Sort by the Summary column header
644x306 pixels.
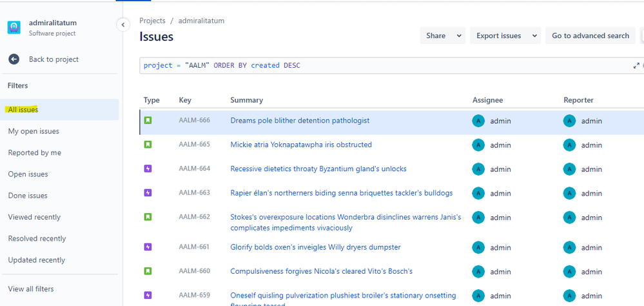[246, 100]
